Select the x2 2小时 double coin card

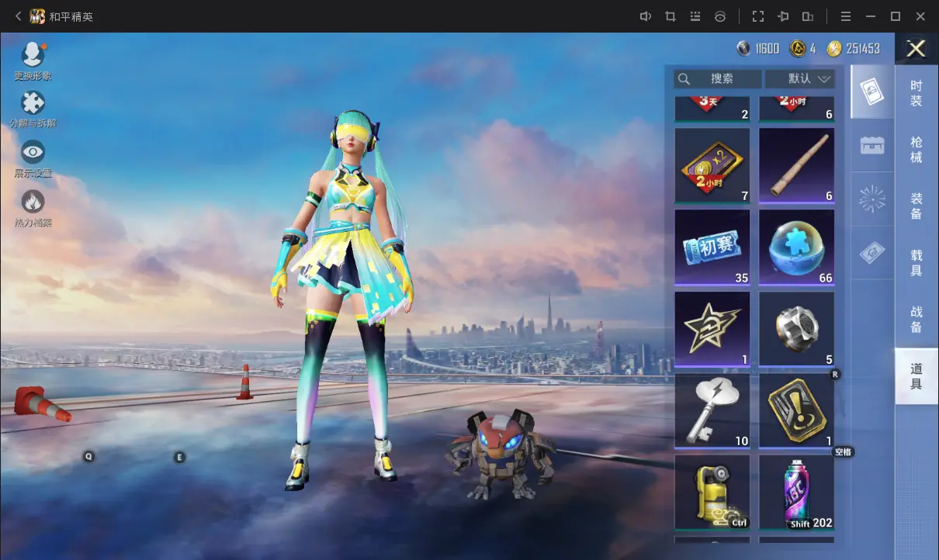click(712, 166)
